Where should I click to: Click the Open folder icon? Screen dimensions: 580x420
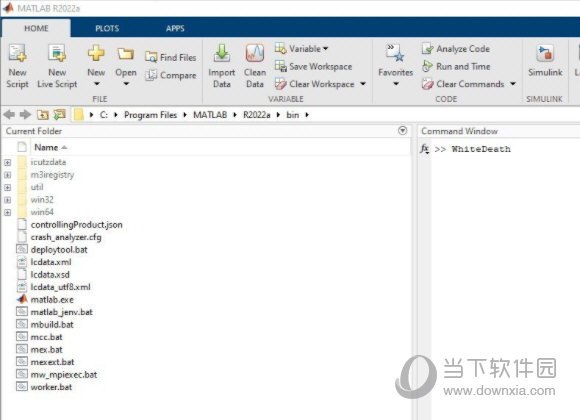click(x=126, y=54)
